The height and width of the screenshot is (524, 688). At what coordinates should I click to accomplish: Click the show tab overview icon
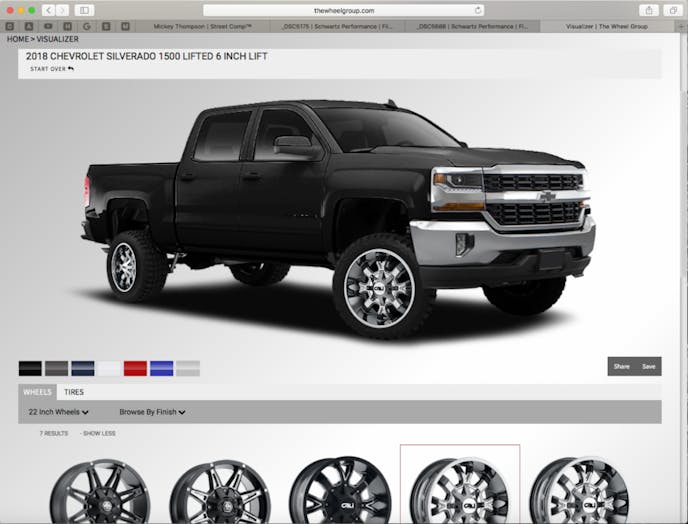click(673, 10)
